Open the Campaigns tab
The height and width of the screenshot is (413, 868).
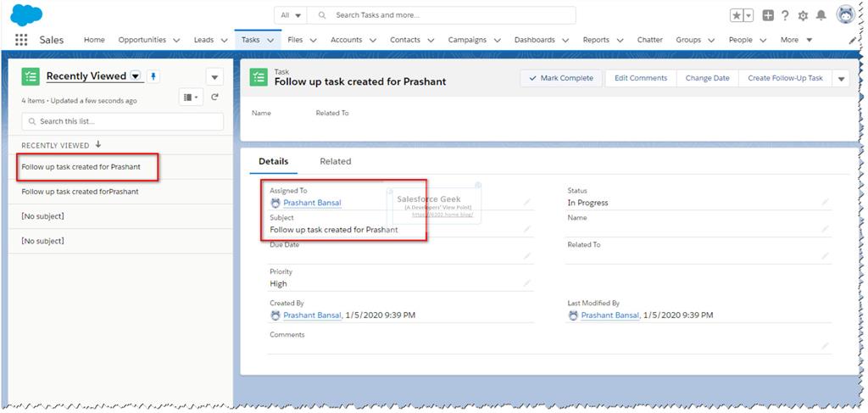pos(467,40)
